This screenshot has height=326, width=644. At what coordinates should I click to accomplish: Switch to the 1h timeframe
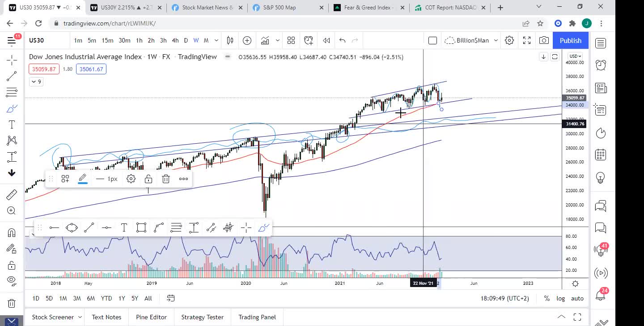(139, 40)
